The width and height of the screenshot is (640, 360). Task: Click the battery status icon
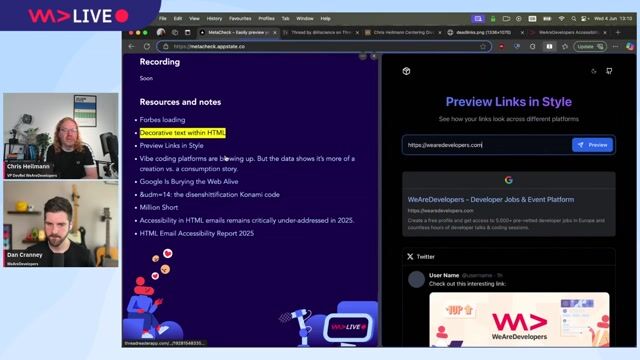coord(547,19)
